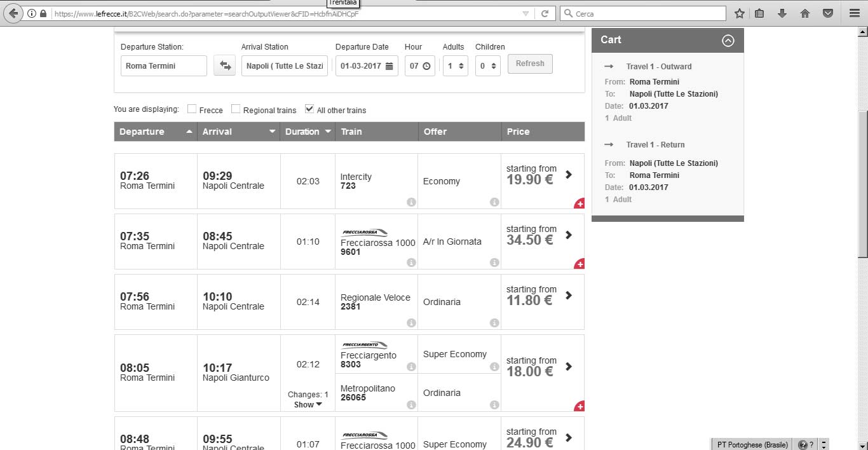
Task: Show info for A/r In Giornata offer
Action: (494, 262)
